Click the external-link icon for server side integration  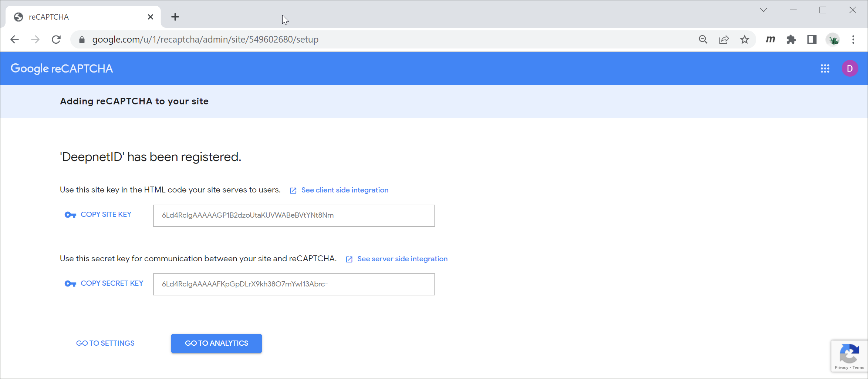tap(349, 259)
